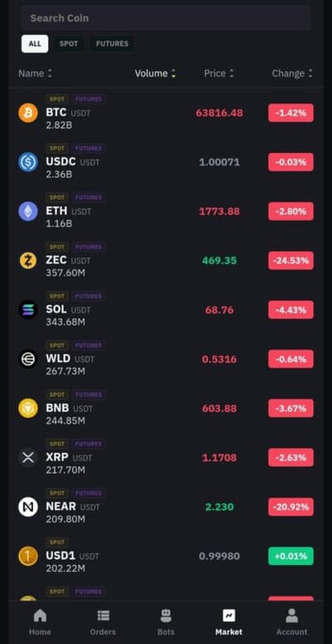The width and height of the screenshot is (332, 644).
Task: Focus the Search Coin field
Action: 166,18
